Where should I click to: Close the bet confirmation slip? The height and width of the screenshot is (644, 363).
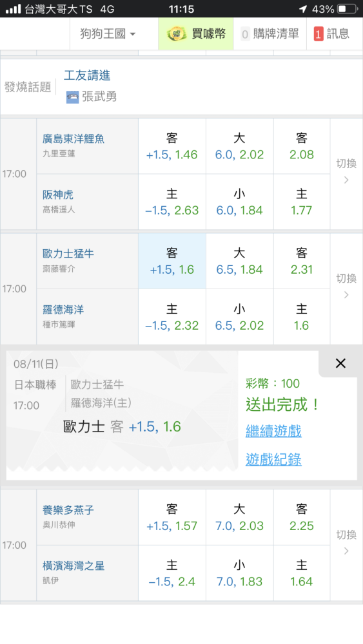point(340,363)
